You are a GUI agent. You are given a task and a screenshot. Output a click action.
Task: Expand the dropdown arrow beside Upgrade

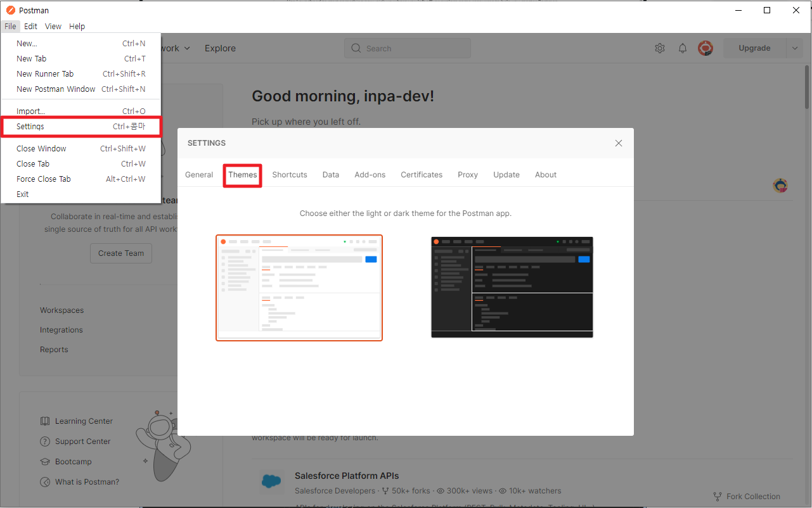pos(796,48)
